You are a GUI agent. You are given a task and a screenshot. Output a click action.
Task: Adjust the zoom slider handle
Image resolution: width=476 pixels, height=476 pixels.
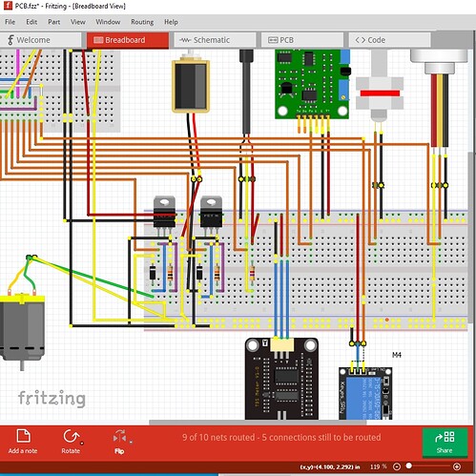pos(409,466)
